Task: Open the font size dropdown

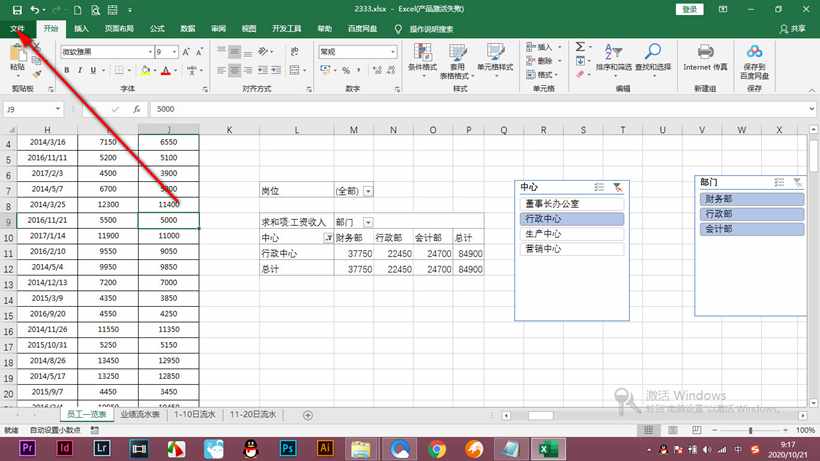Action: pos(174,52)
